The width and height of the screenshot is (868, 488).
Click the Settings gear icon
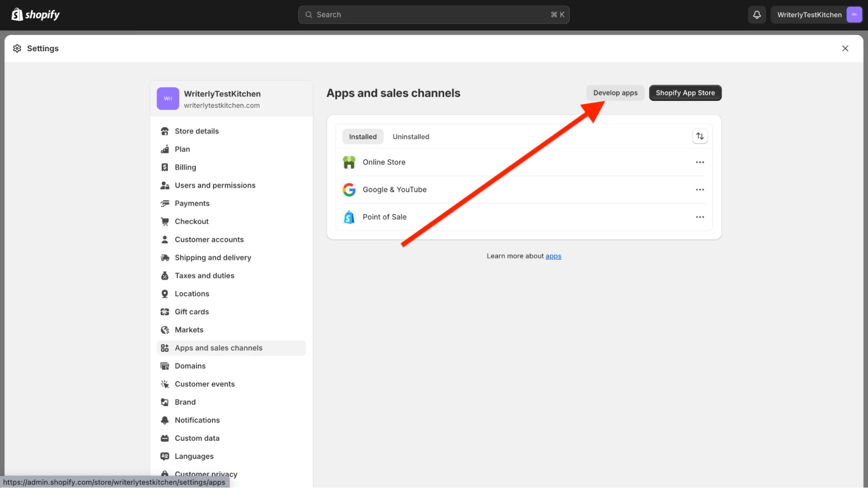coord(17,48)
